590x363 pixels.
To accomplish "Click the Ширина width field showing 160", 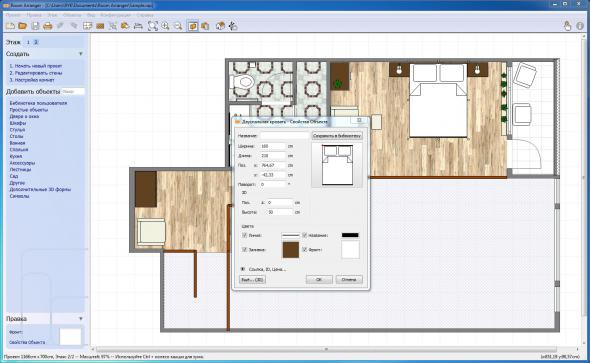I will click(x=273, y=146).
